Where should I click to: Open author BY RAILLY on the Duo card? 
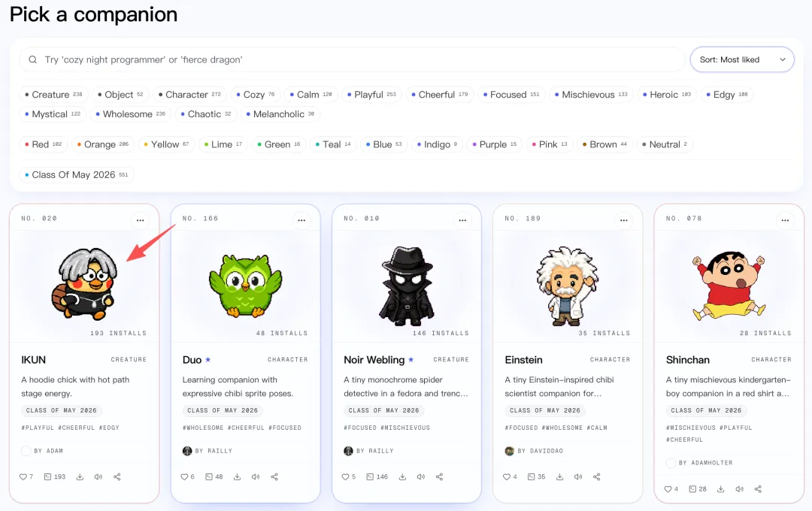point(214,451)
